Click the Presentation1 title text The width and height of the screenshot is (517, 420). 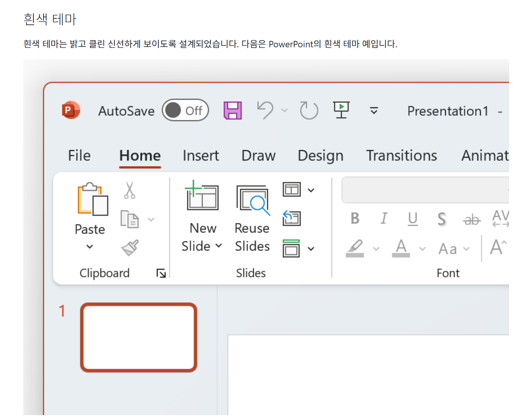(x=448, y=111)
